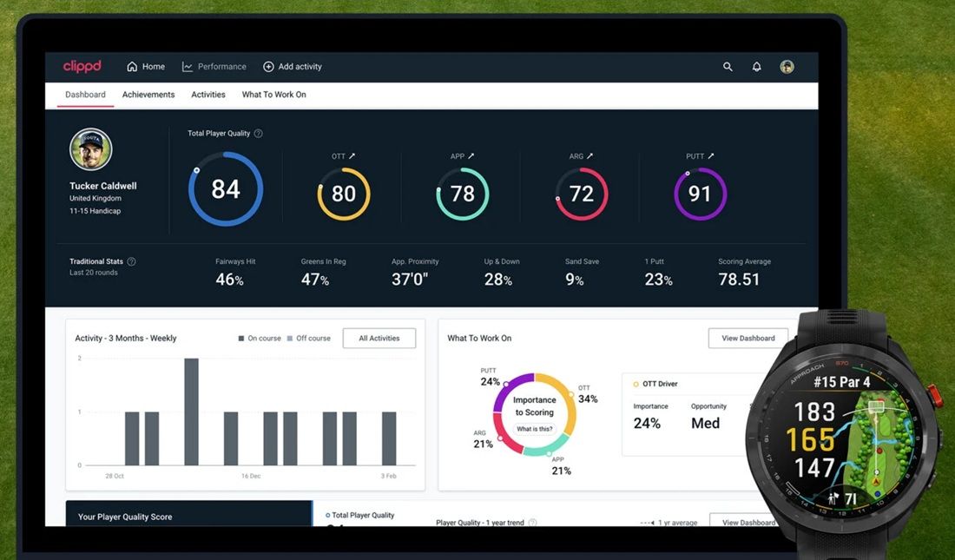Toggle On course legend filter
The height and width of the screenshot is (560, 955).
[260, 339]
